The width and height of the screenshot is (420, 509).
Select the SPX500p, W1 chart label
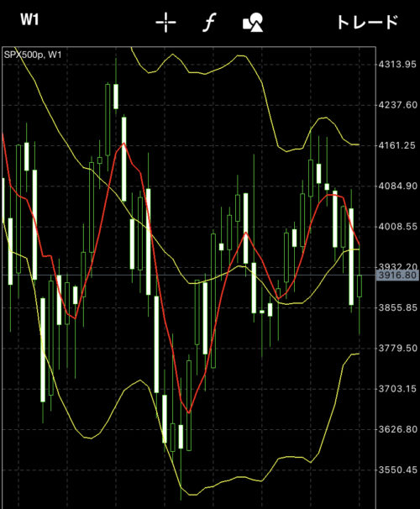click(33, 55)
